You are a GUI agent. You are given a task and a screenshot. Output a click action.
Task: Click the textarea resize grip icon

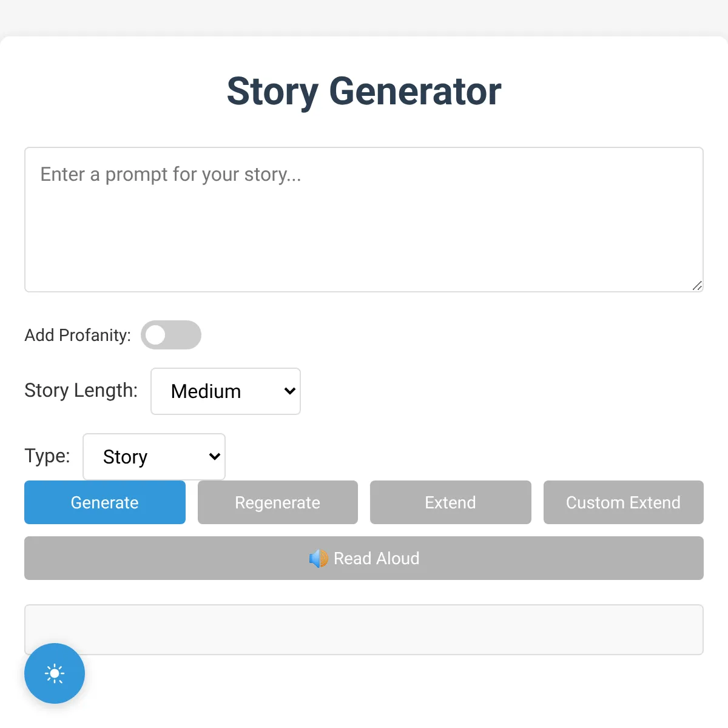(x=697, y=286)
